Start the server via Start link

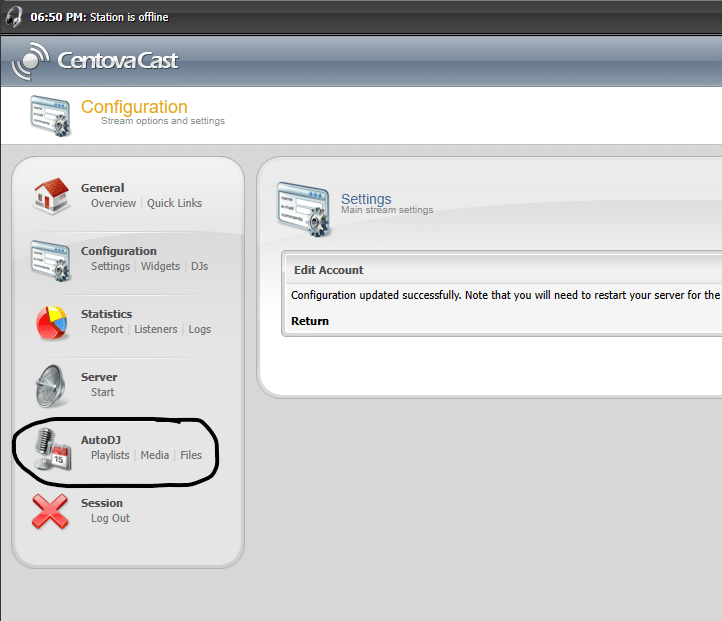[102, 392]
